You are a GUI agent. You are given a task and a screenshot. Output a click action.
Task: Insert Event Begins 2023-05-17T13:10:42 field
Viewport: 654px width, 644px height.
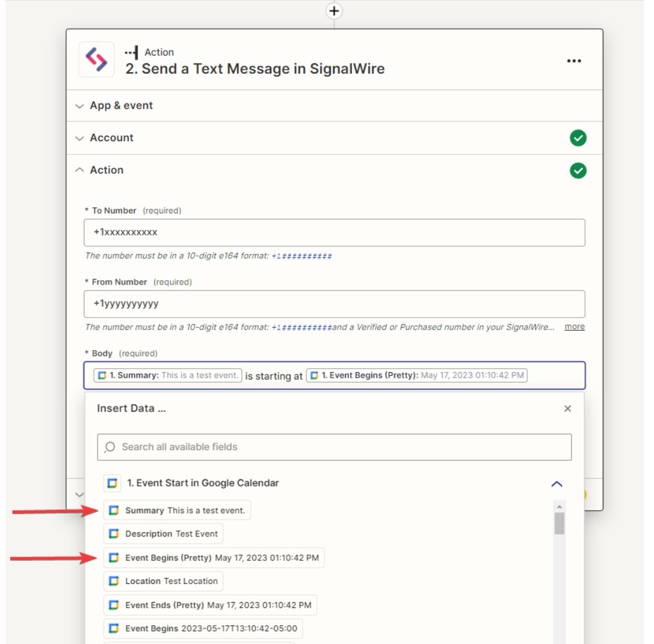coord(203,628)
